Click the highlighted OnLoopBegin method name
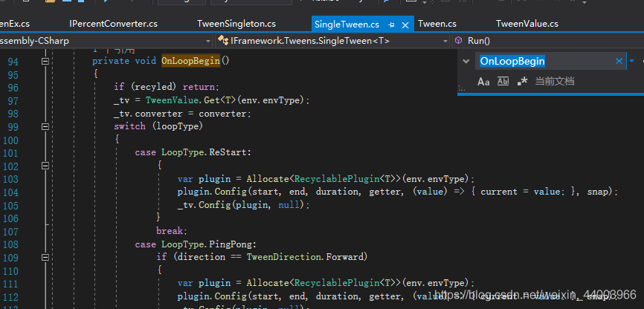Screen dimensions: 644x309 coord(191,61)
